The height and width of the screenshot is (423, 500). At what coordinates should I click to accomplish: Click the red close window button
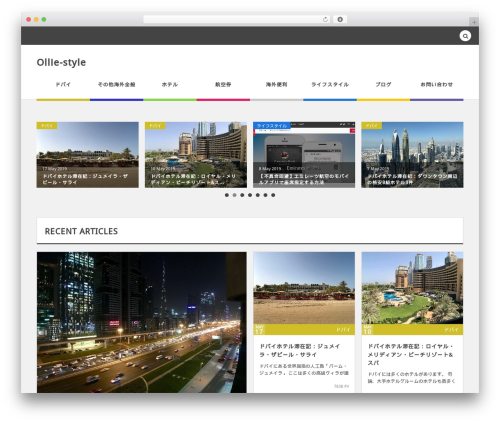(x=29, y=19)
